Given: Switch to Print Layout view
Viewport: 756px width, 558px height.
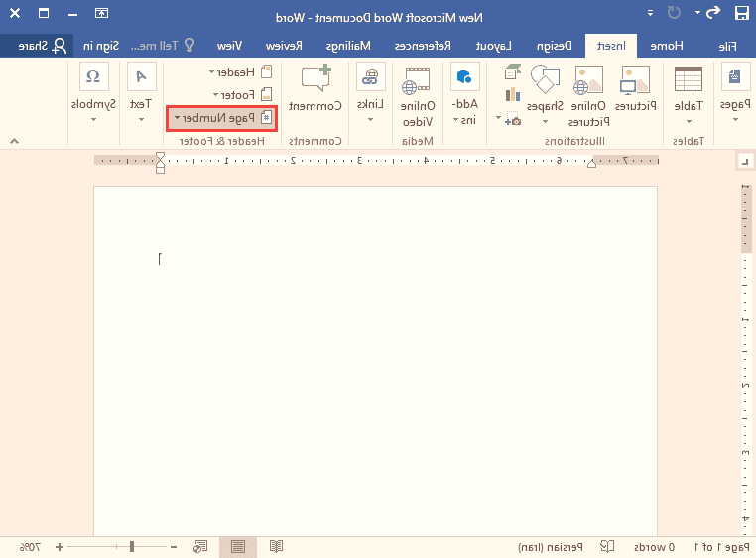Looking at the screenshot, I should coord(238,546).
